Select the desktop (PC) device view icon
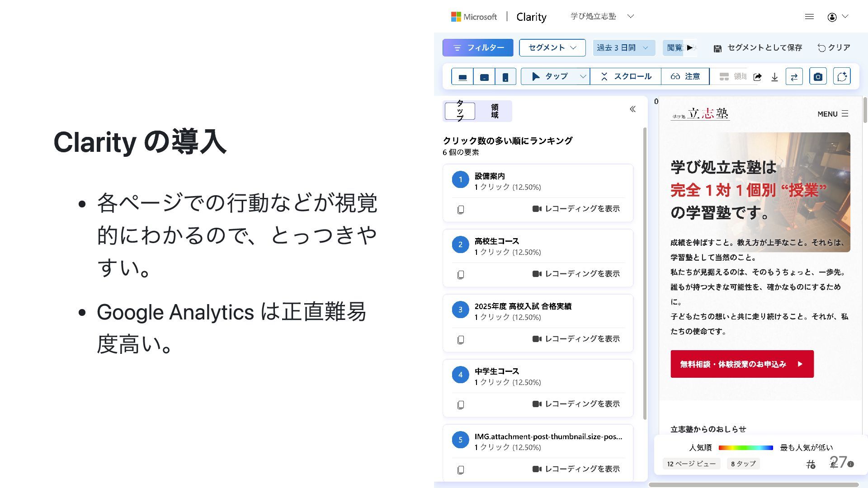 coord(462,77)
